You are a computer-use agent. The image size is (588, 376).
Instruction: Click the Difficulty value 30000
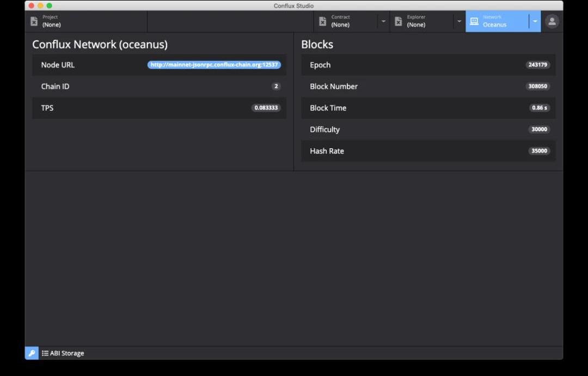[539, 130]
